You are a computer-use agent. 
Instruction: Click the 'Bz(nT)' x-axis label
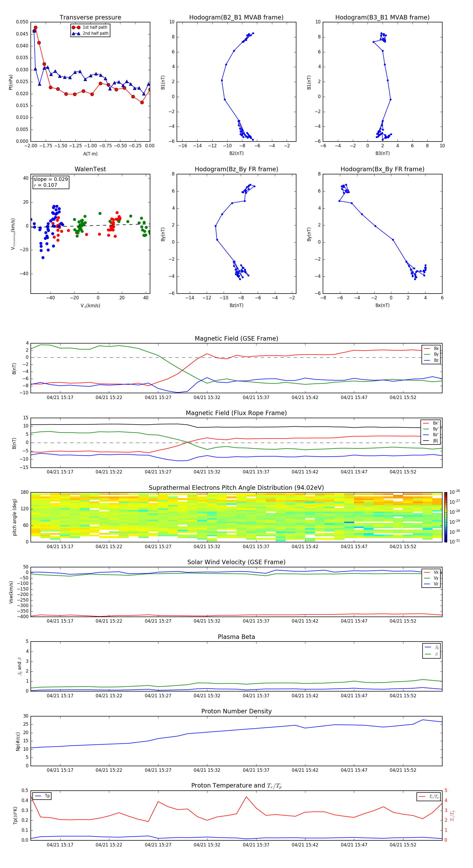[236, 305]
